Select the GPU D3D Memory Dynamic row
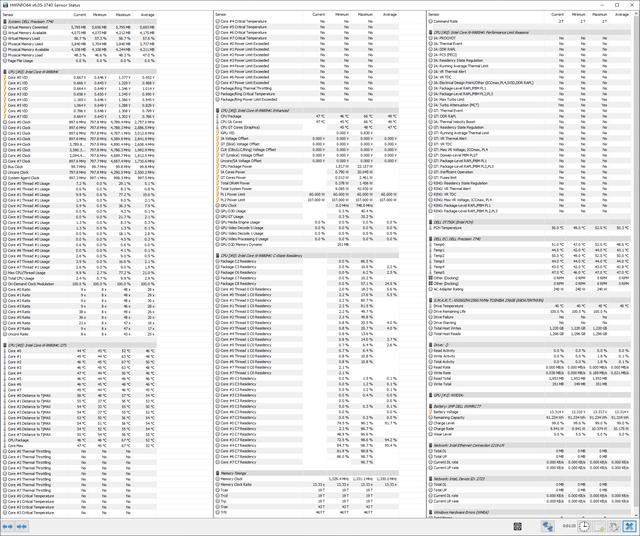The image size is (640, 536). [307, 245]
